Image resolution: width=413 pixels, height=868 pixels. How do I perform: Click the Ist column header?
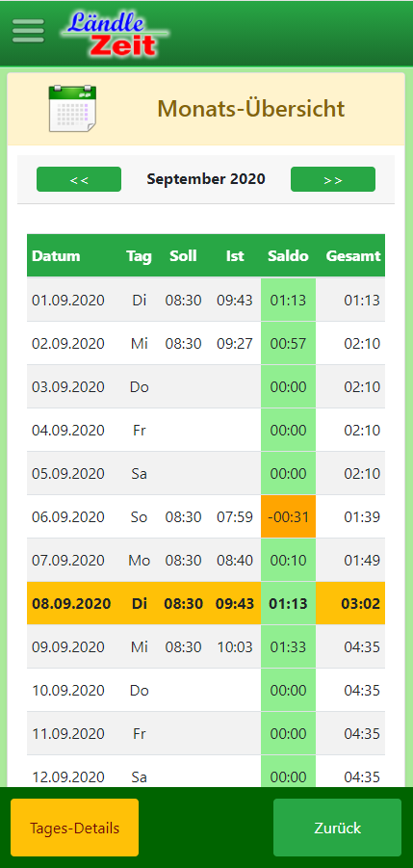point(235,255)
